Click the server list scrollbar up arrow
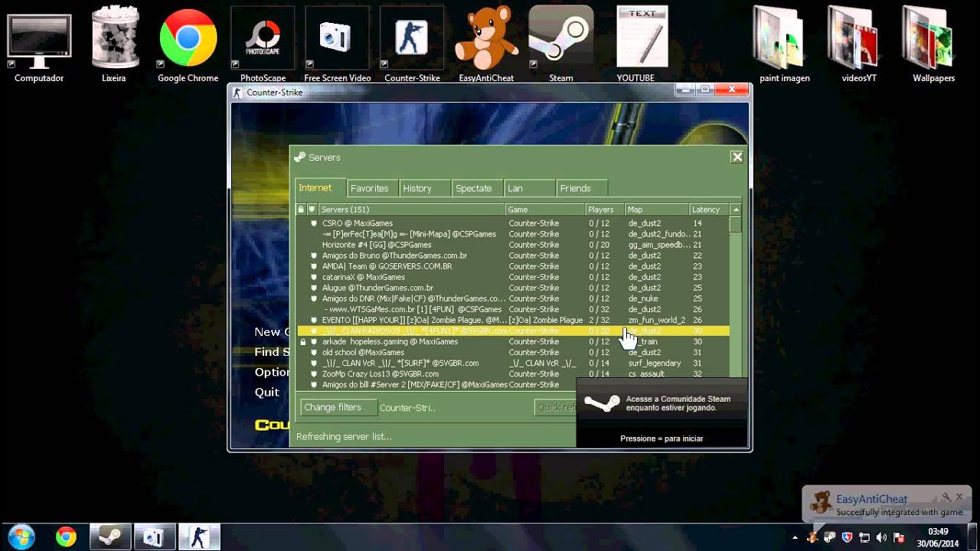Viewport: 980px width, 551px height. pos(736,209)
